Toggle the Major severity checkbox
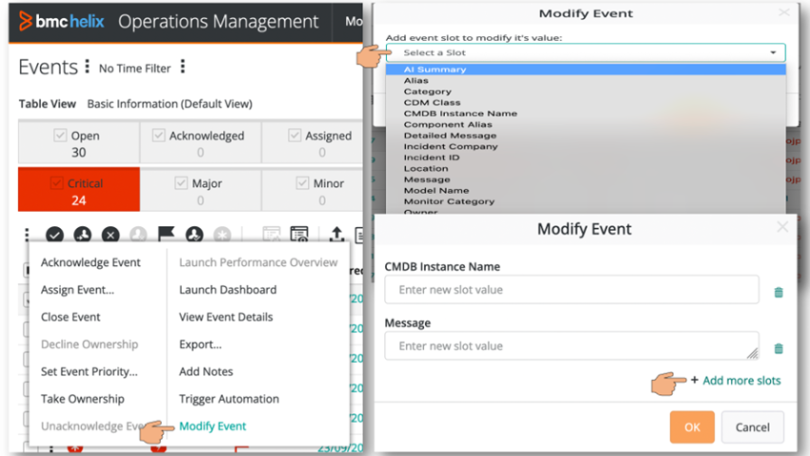 181,183
